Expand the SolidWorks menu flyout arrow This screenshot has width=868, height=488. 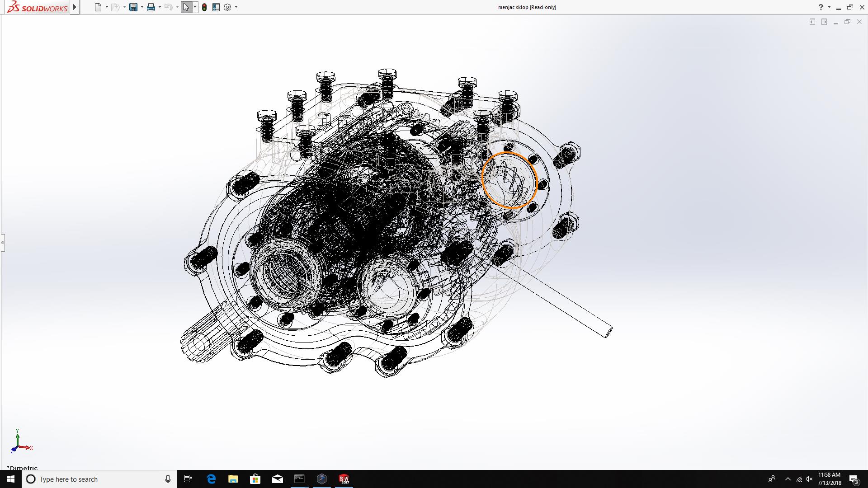[x=75, y=7]
